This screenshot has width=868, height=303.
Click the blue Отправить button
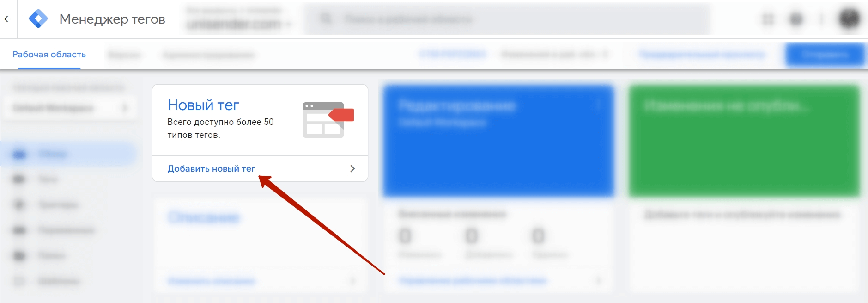pos(826,55)
